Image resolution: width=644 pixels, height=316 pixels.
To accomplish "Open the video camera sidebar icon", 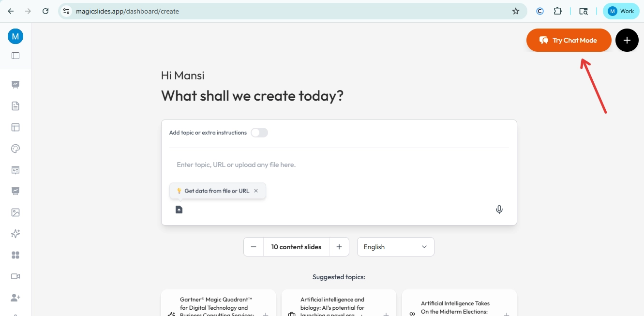I will [15, 276].
